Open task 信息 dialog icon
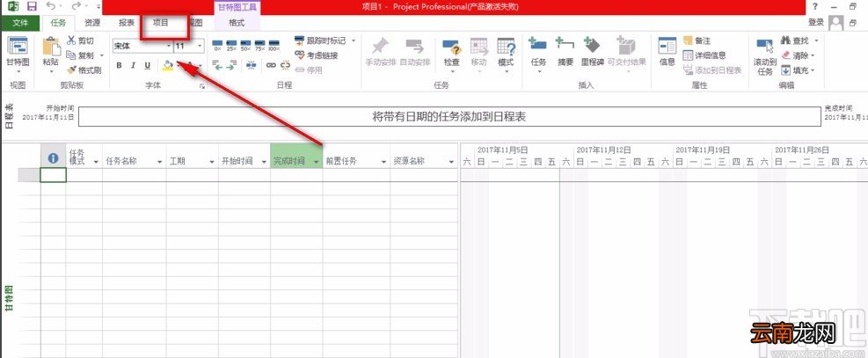Viewport: 868px width, 358px height. pyautogui.click(x=667, y=46)
